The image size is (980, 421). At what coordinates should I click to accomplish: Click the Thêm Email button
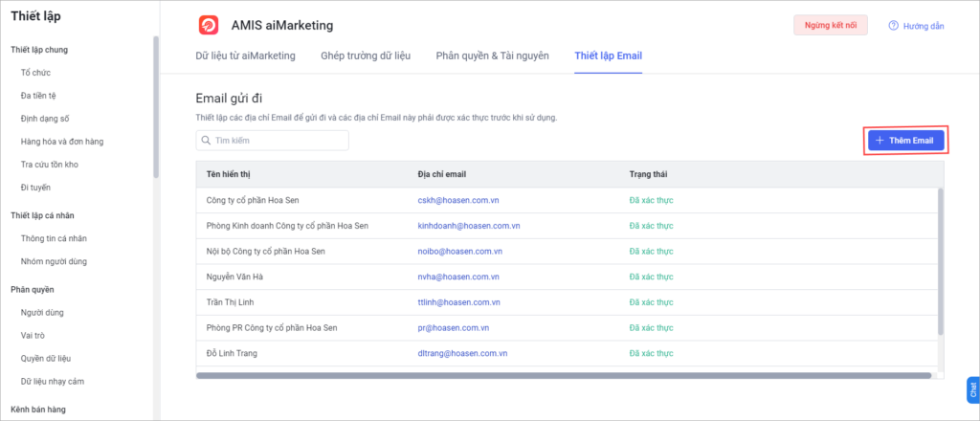tap(905, 141)
